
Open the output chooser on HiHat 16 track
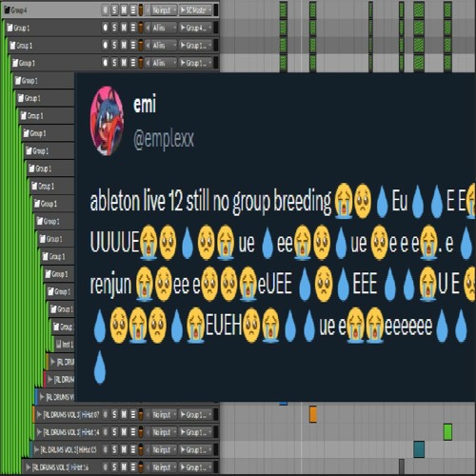coord(196,467)
